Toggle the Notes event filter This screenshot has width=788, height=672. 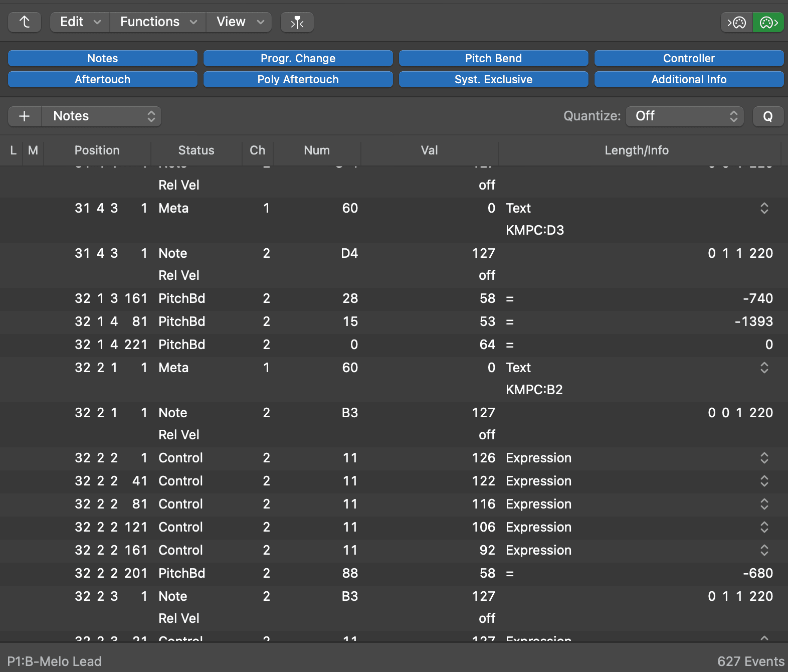(x=103, y=58)
